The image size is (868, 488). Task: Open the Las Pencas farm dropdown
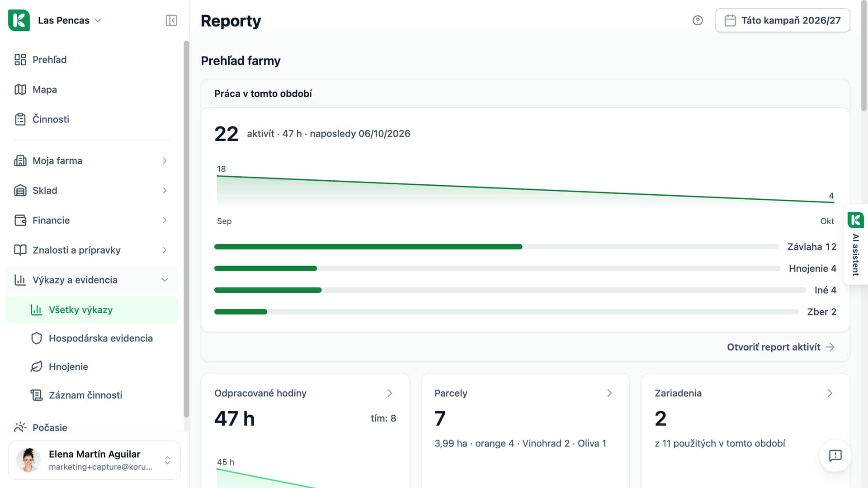click(x=70, y=20)
